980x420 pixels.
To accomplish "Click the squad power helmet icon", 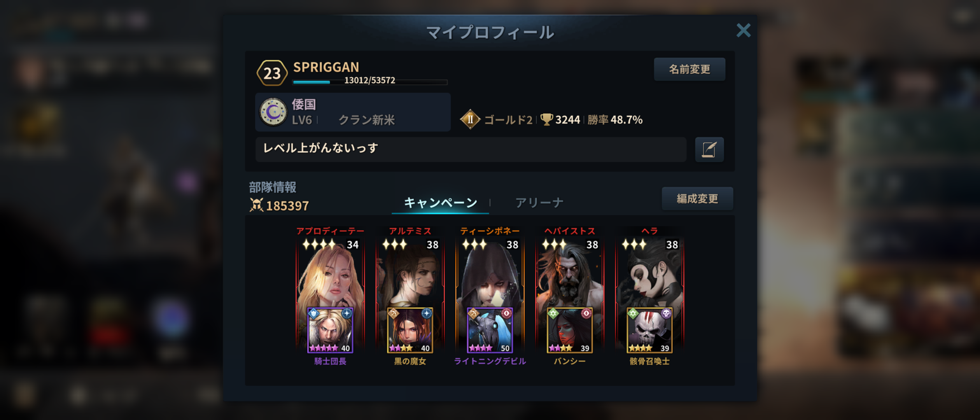I will (256, 205).
